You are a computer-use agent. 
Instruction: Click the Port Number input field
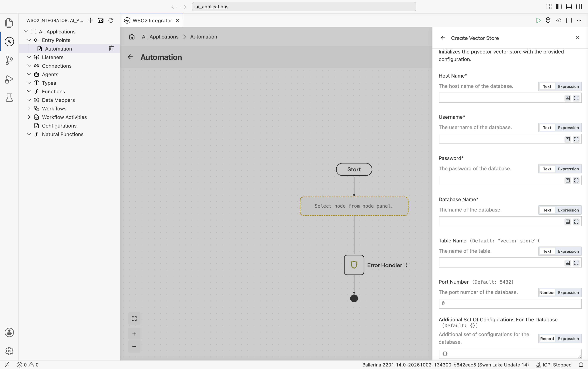[x=510, y=303]
